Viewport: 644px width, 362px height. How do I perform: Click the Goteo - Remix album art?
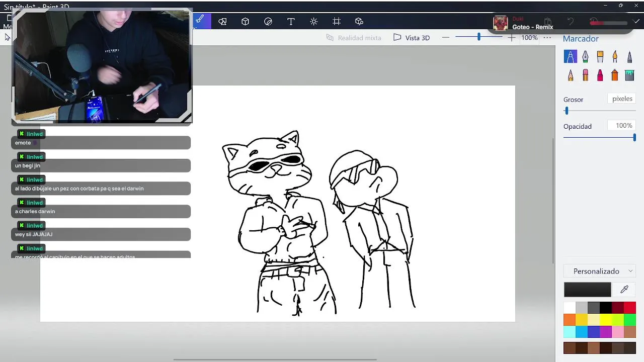coord(500,23)
